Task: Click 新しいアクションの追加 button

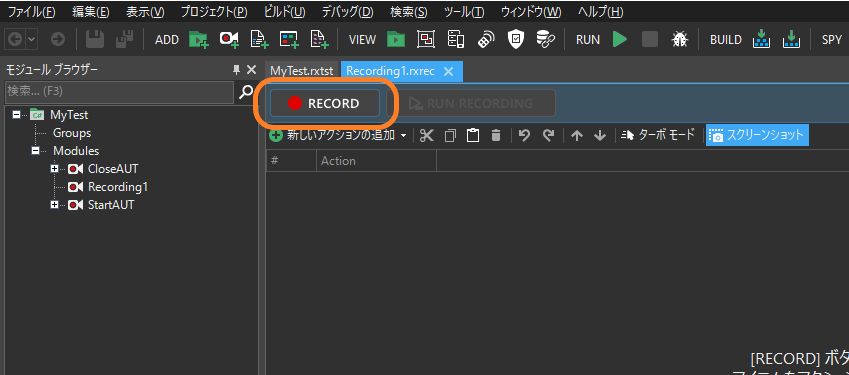Action: [332, 135]
